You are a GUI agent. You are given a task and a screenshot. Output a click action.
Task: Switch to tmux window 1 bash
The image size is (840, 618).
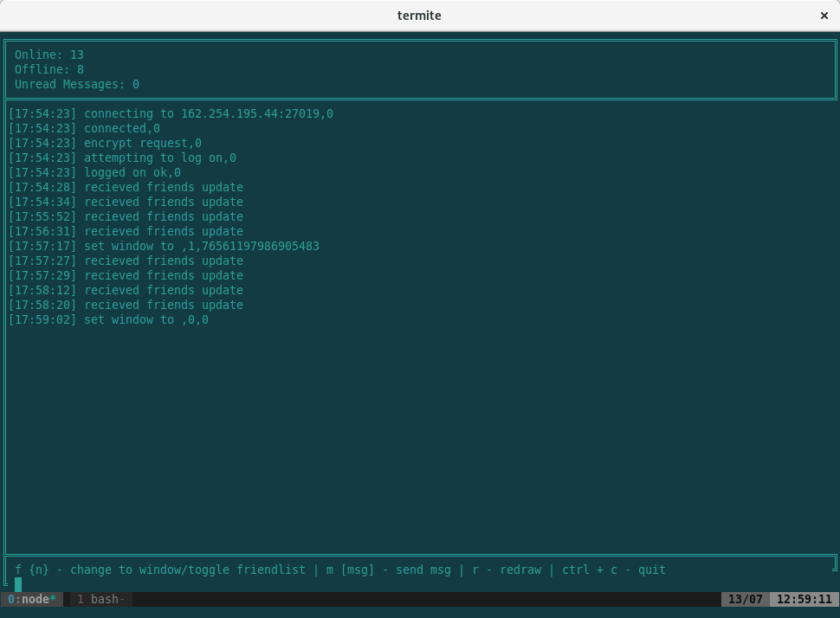coord(100,599)
